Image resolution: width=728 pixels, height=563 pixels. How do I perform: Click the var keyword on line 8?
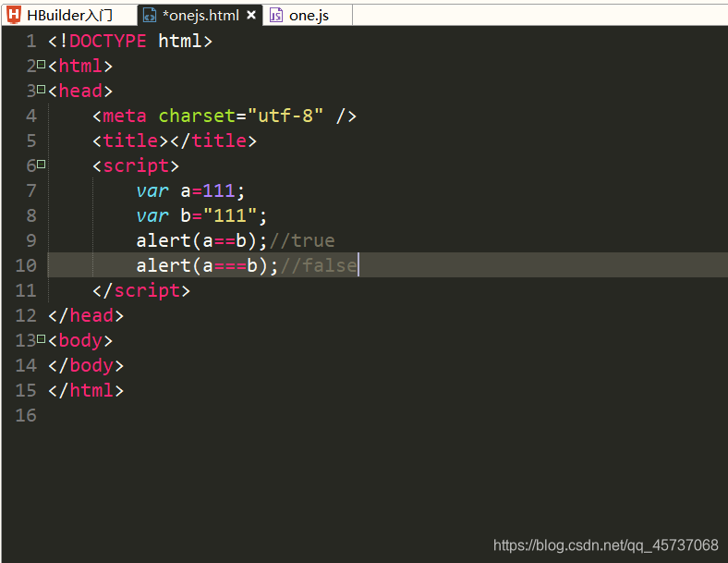pos(152,216)
